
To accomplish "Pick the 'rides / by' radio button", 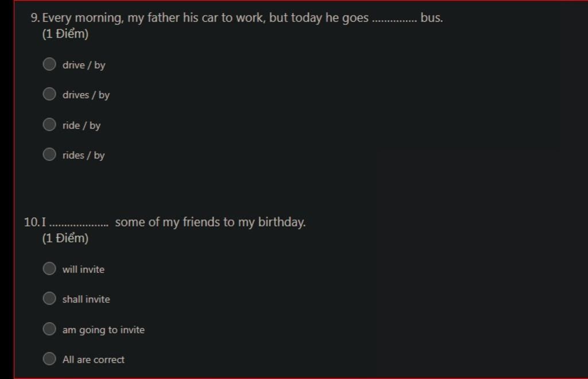I will click(x=49, y=154).
